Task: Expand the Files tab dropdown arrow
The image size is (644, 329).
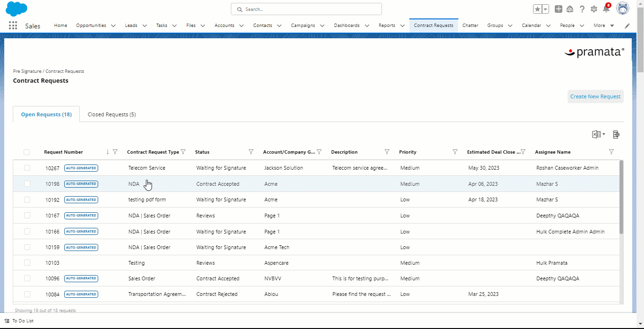Action: click(203, 26)
